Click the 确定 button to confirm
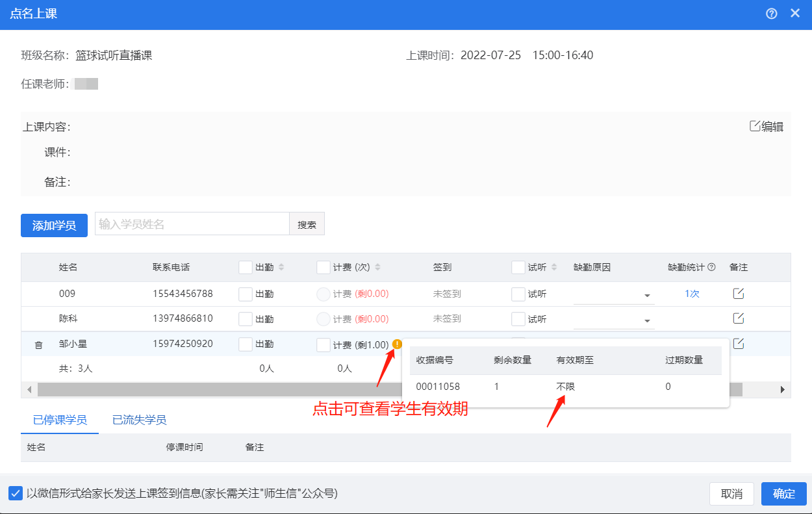 pyautogui.click(x=783, y=494)
